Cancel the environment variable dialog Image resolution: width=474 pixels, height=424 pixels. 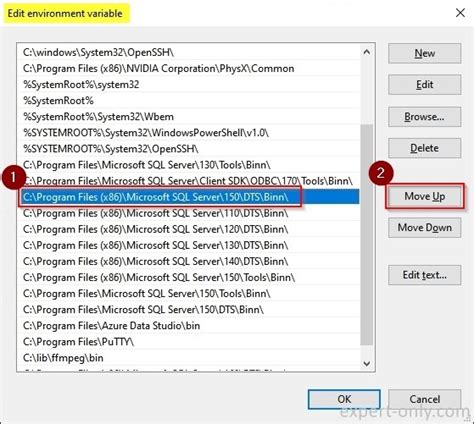click(424, 399)
